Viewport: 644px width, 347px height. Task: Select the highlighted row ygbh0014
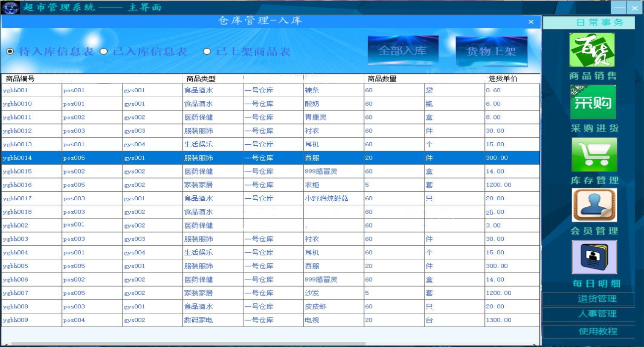click(270, 158)
